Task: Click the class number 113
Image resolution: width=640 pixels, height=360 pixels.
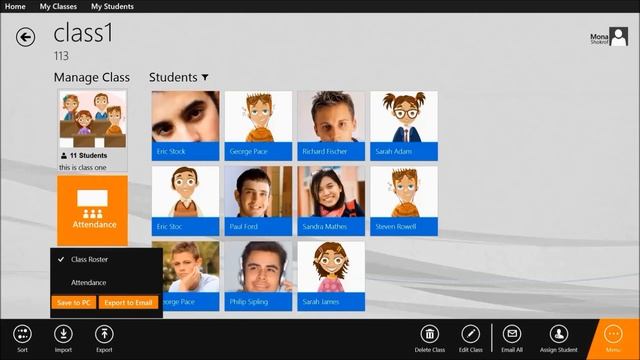Action: click(x=61, y=56)
